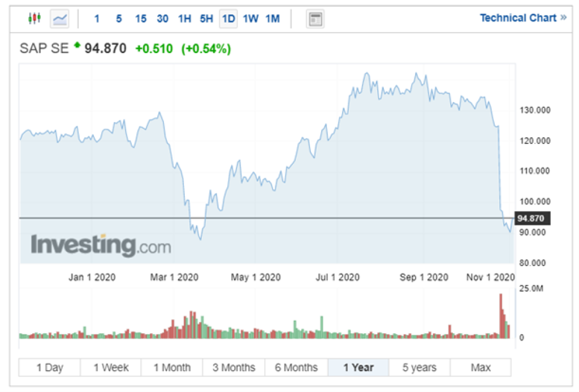Open the Technical Chart link
The height and width of the screenshot is (392, 579).
[523, 18]
